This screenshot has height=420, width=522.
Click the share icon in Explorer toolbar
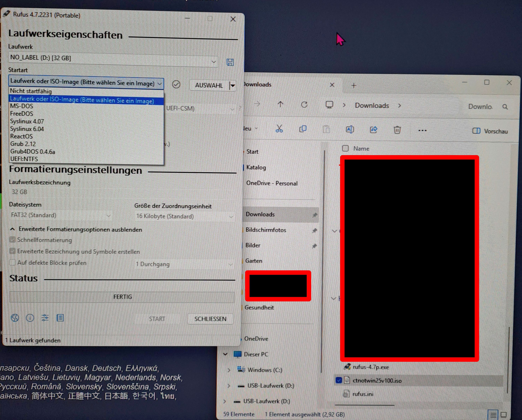click(x=374, y=130)
